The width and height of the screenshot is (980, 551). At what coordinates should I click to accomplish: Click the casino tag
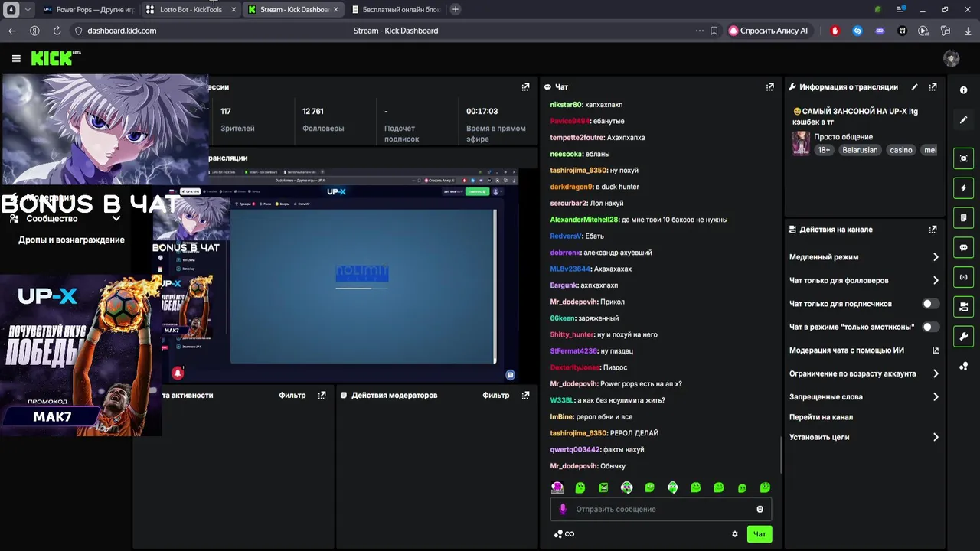pos(901,150)
